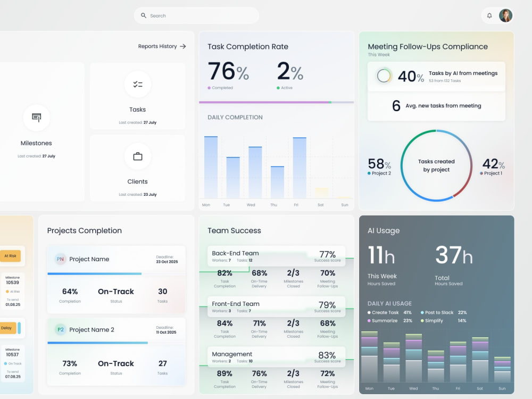Select Monday bar in Daily AI Usage chart
This screenshot has height=399, width=532.
click(370, 357)
